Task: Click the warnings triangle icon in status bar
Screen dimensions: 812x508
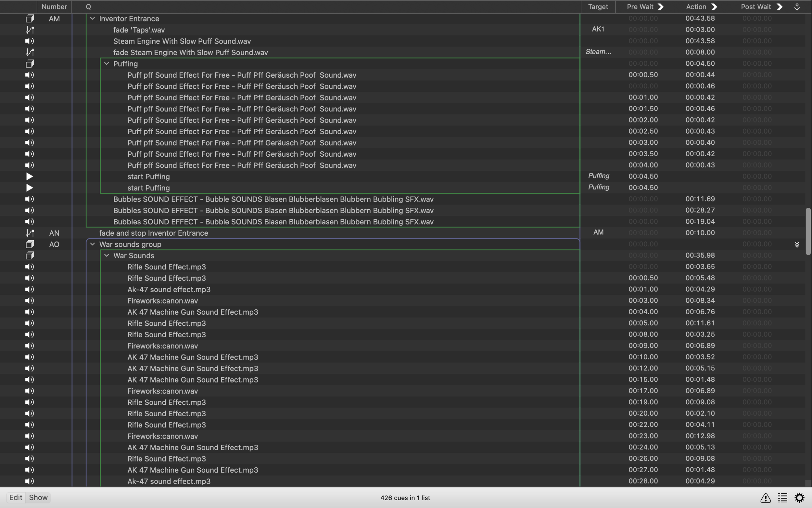Action: click(x=765, y=498)
